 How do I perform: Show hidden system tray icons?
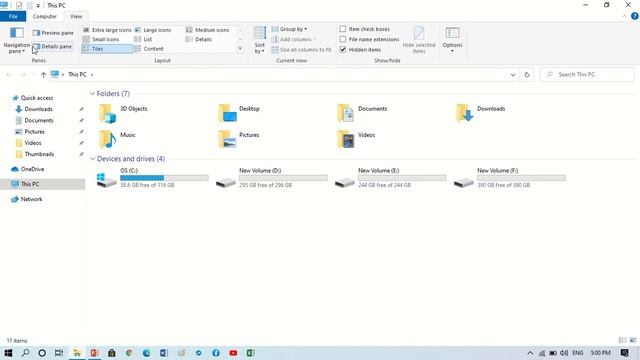(x=530, y=353)
